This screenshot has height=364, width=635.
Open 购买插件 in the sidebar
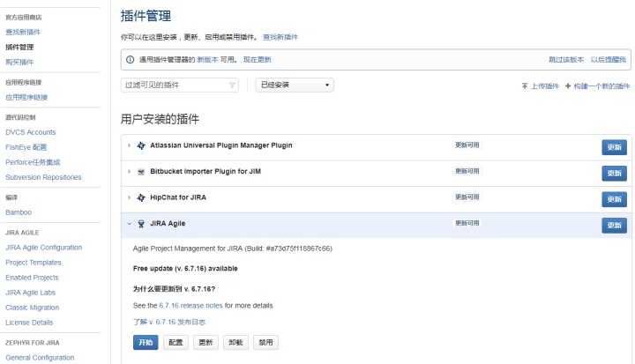point(19,62)
